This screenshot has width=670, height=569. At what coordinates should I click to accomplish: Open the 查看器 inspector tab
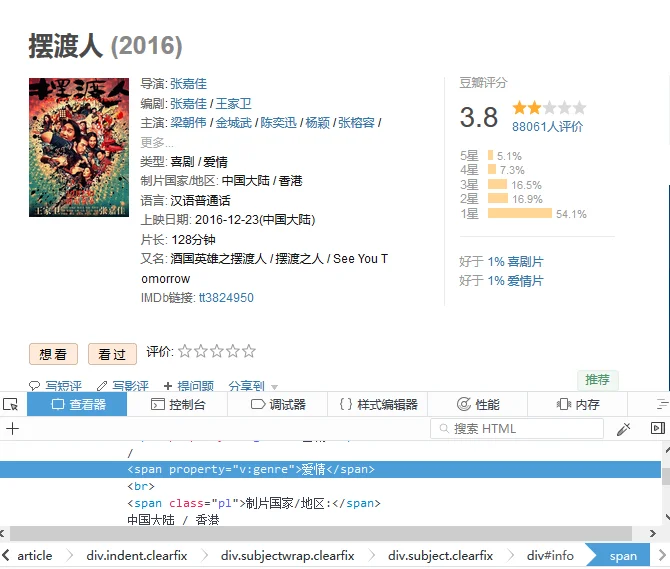click(77, 404)
